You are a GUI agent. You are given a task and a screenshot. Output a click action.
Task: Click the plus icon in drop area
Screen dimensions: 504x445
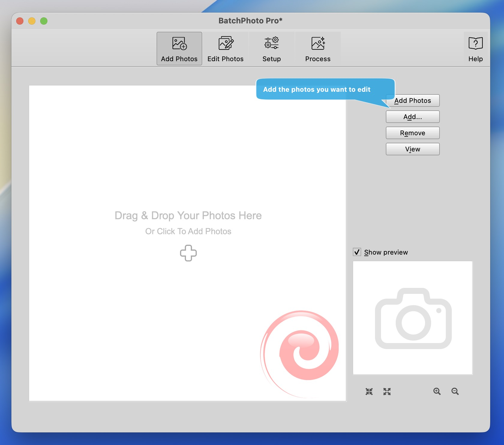click(188, 253)
